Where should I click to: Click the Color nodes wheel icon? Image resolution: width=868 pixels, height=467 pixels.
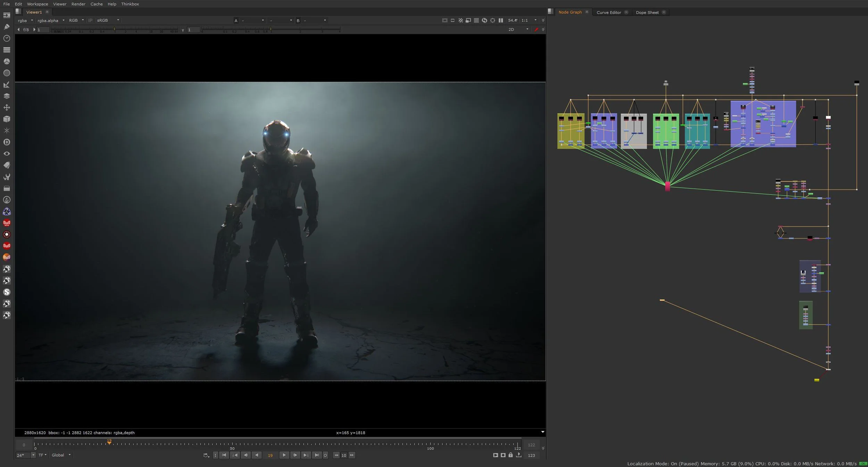click(7, 61)
